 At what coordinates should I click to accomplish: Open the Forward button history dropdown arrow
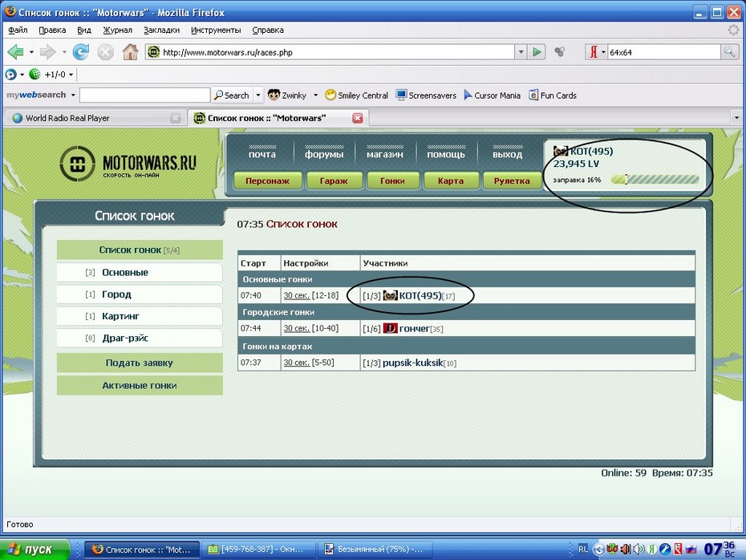pos(63,52)
